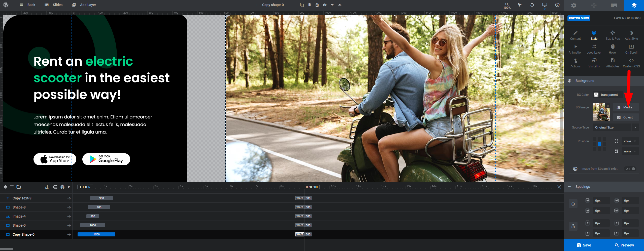Click the layer order up arrow
The width and height of the screenshot is (644, 251).
coord(340,5)
